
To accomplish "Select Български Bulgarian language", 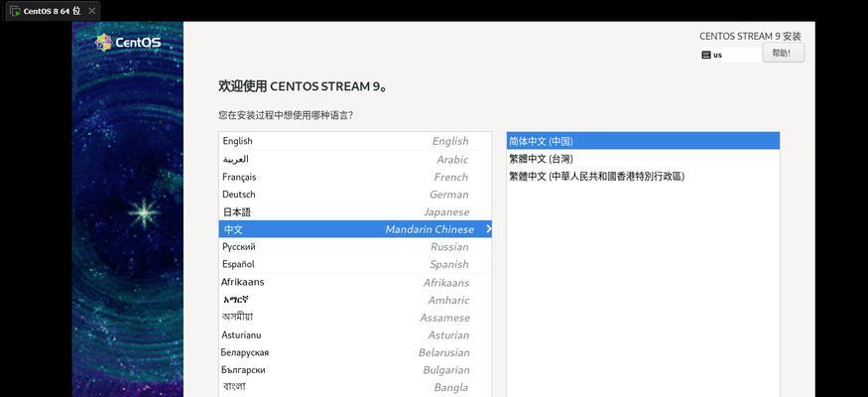I will click(x=355, y=370).
